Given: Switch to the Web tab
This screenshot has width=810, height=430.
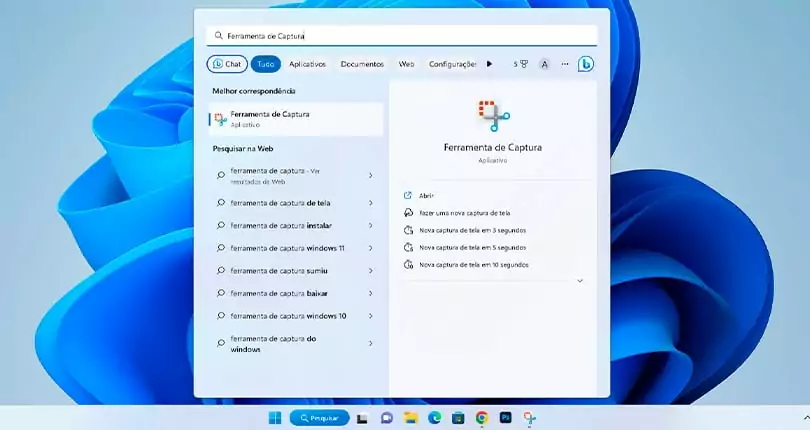Looking at the screenshot, I should coord(406,64).
